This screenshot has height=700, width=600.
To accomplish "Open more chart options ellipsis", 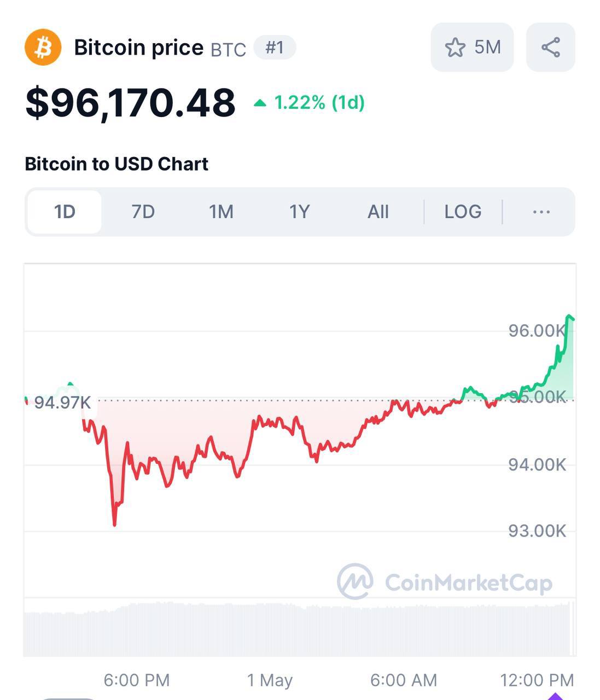I will 541,212.
